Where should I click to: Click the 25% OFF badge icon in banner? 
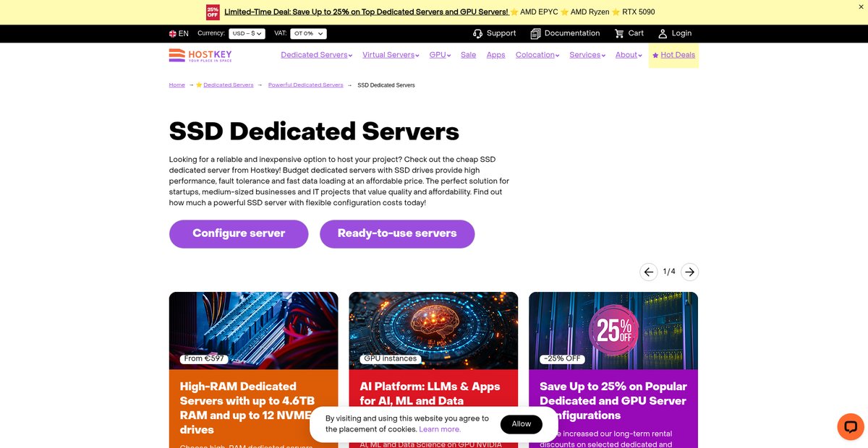coord(213,12)
